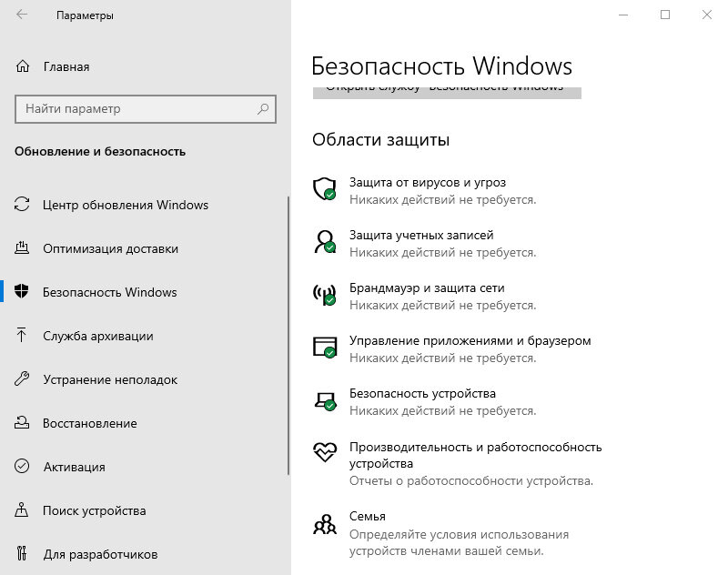Open Безопасность устройства area
This screenshot has height=575, width=728.
[x=422, y=394]
